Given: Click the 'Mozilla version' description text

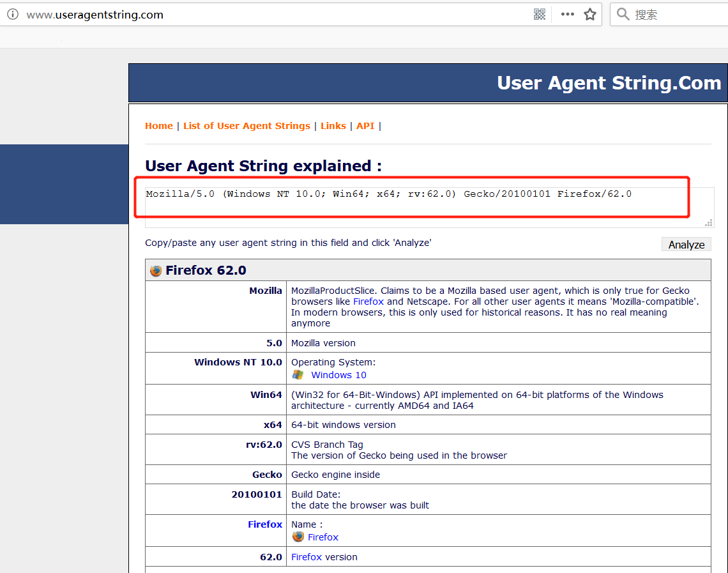Looking at the screenshot, I should coord(323,342).
